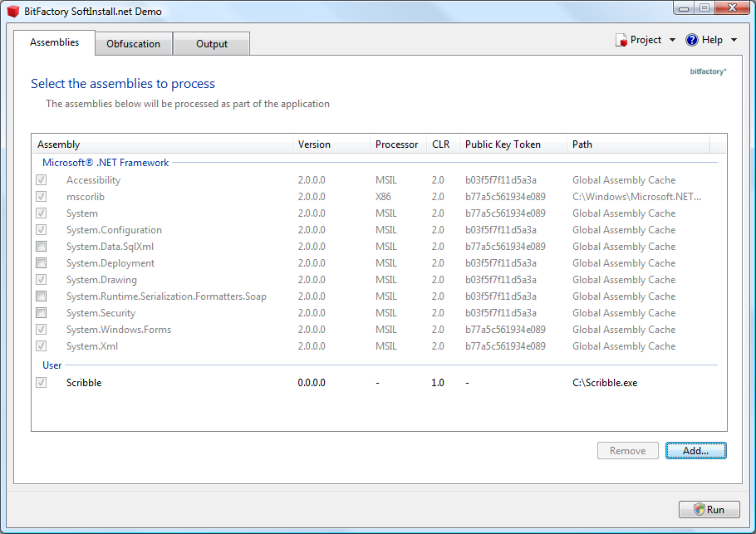Toggle the System.Xml checkbox
The image size is (756, 534).
point(42,346)
